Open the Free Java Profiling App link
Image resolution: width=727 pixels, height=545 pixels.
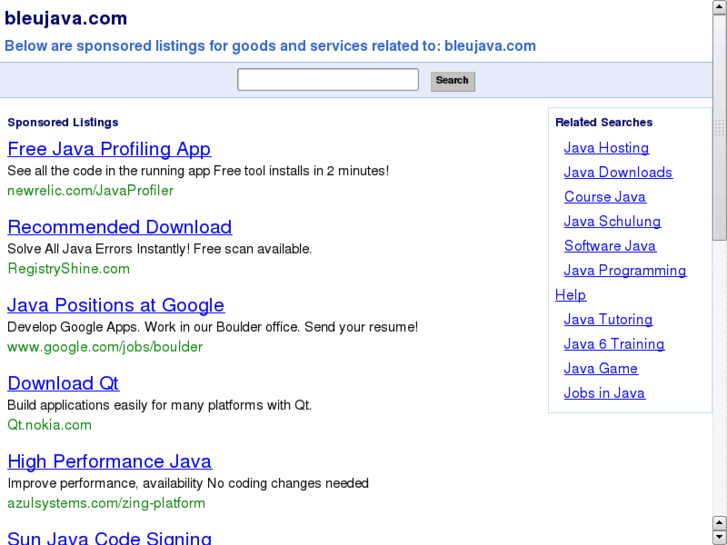point(109,149)
